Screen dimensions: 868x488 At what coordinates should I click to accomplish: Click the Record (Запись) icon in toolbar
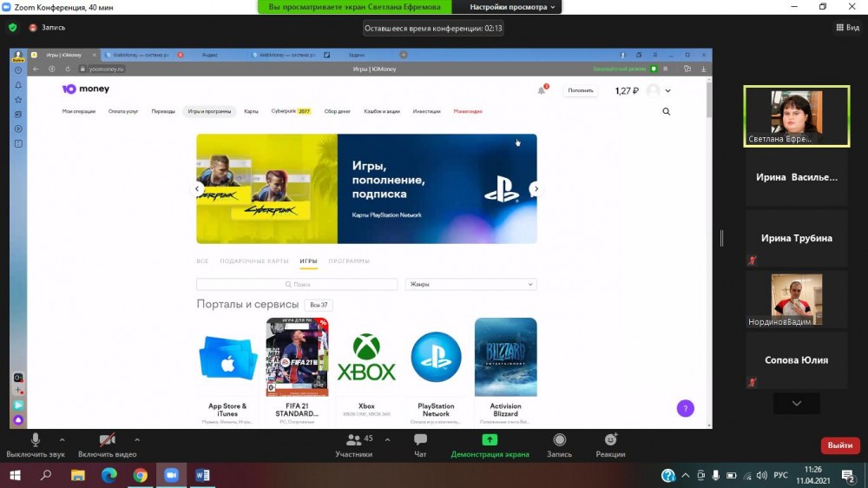559,441
